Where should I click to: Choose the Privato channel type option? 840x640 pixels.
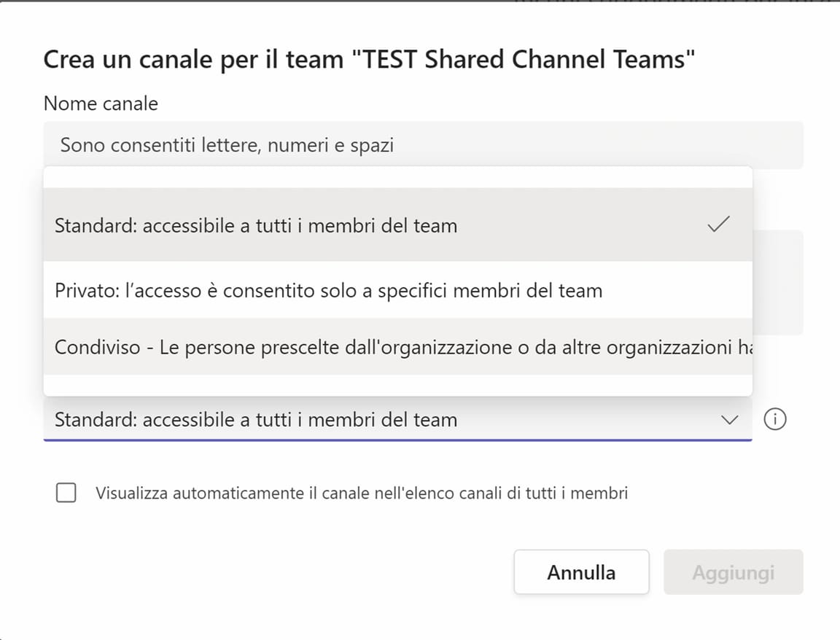point(328,291)
